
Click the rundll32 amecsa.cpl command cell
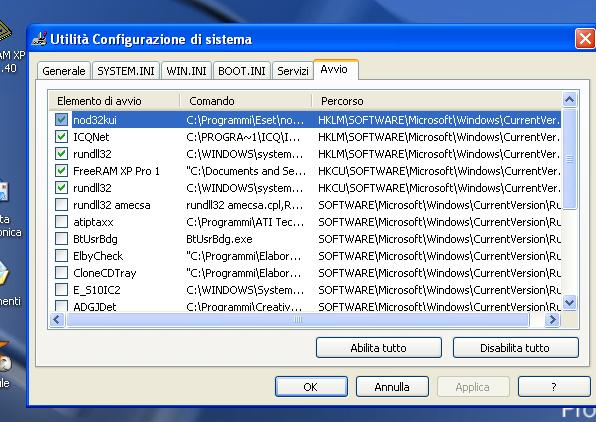[x=244, y=205]
